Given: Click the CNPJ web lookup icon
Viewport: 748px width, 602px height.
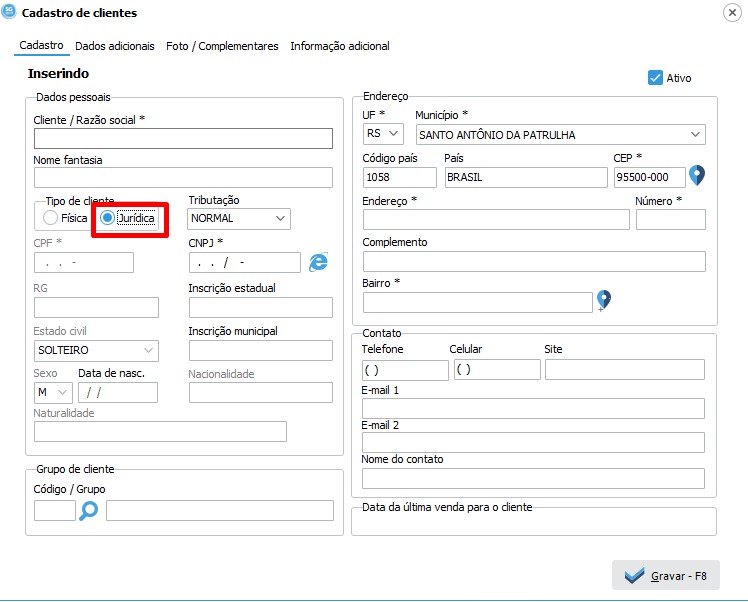Looking at the screenshot, I should (318, 262).
